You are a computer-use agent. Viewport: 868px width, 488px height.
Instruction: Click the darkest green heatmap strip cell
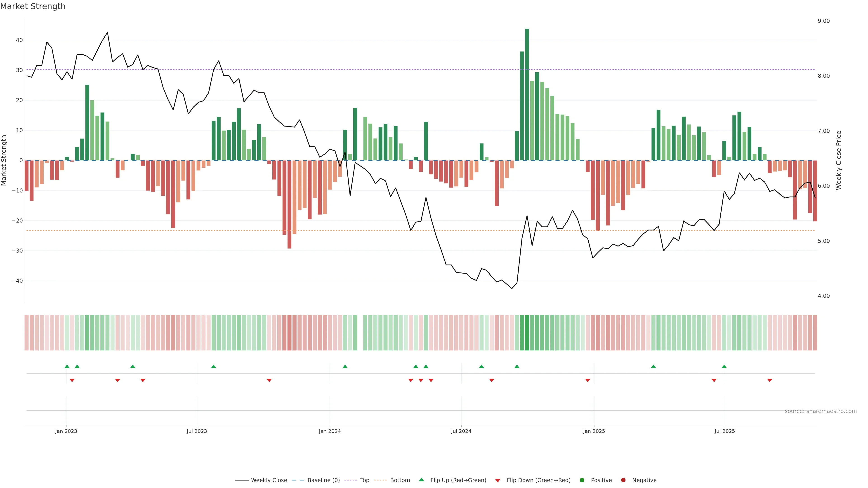(x=527, y=333)
